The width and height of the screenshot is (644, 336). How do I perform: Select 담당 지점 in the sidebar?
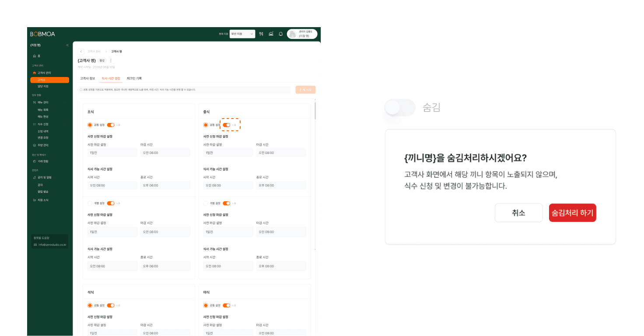pyautogui.click(x=43, y=87)
